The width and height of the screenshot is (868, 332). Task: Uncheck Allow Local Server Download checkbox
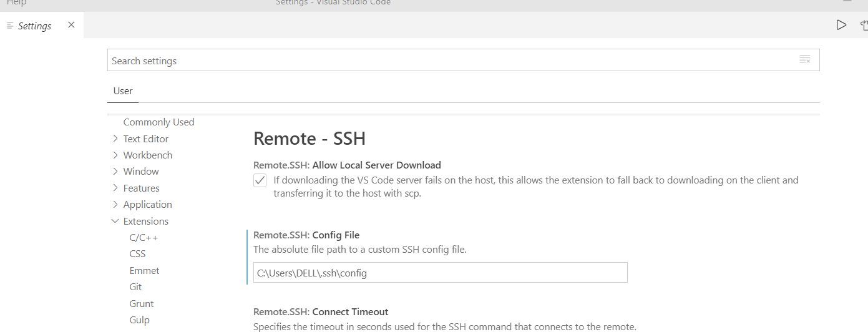[260, 180]
